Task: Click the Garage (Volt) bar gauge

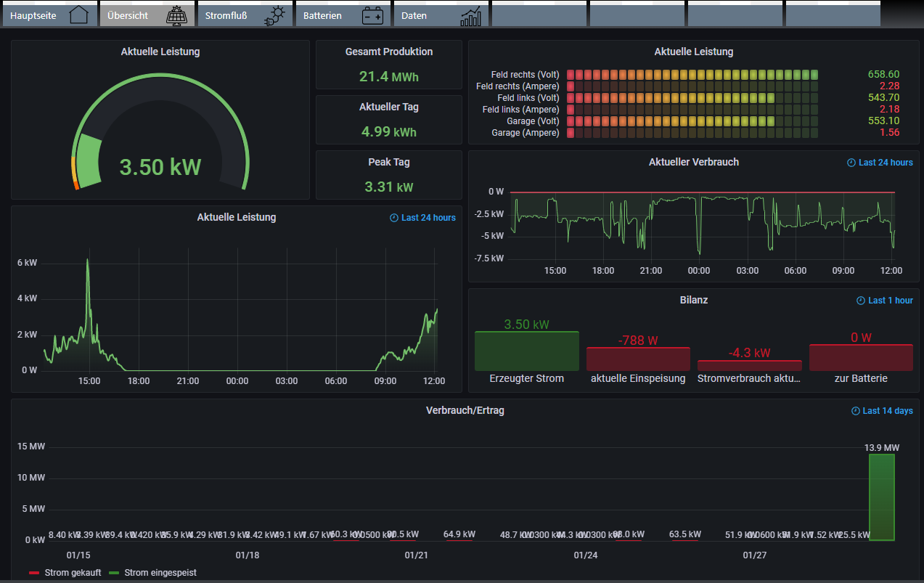Action: [x=692, y=121]
